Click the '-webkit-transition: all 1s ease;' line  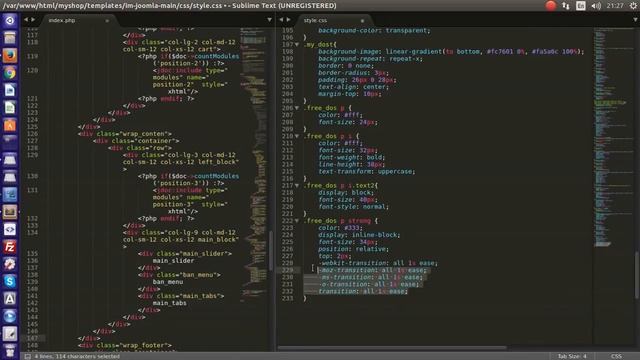tap(378, 263)
